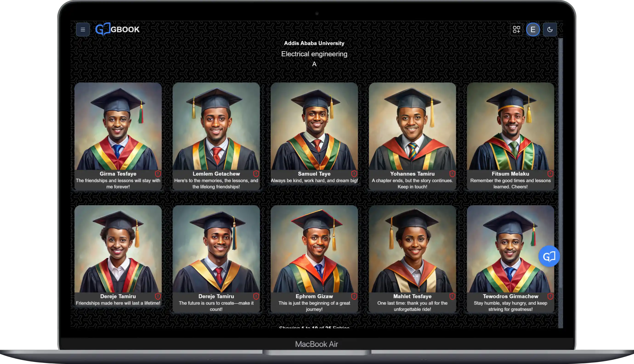The height and width of the screenshot is (364, 634).
Task: Open the apps grid add icon
Action: point(516,30)
